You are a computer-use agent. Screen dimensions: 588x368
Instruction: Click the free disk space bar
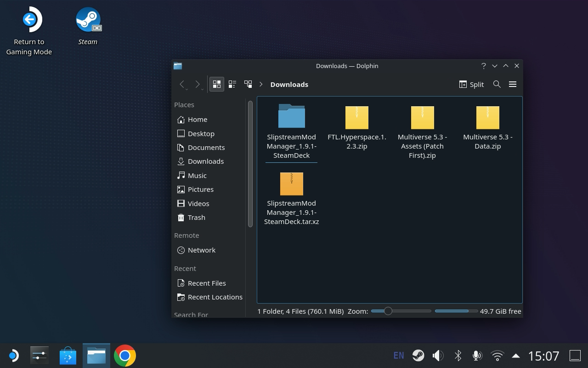pyautogui.click(x=456, y=311)
